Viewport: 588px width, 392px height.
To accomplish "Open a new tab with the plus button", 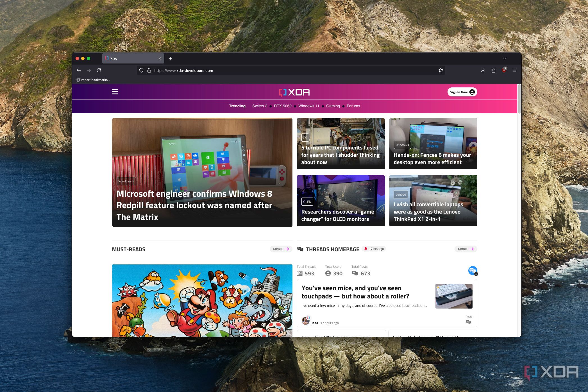I will coord(170,58).
